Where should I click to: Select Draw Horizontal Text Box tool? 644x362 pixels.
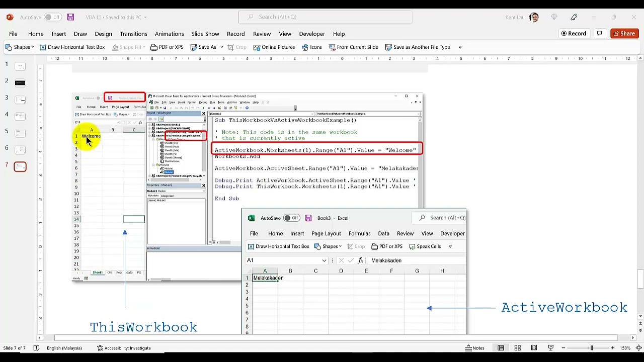[x=72, y=47]
